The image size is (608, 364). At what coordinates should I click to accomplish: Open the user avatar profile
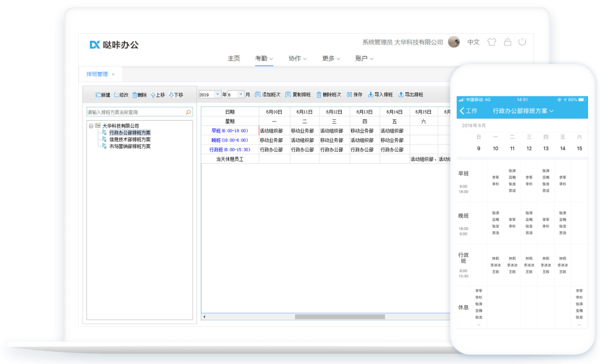(x=454, y=42)
